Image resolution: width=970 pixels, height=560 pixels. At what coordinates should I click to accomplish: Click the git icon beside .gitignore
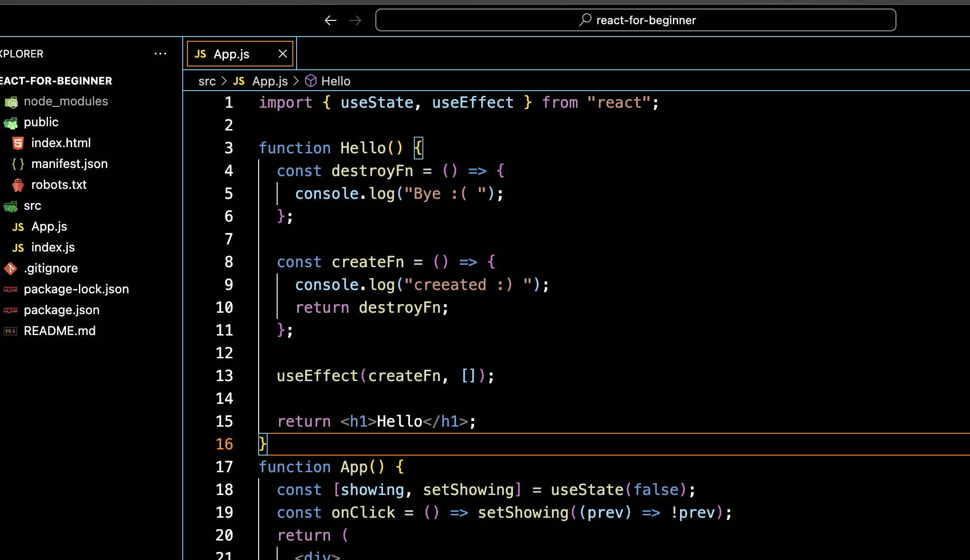(10, 268)
